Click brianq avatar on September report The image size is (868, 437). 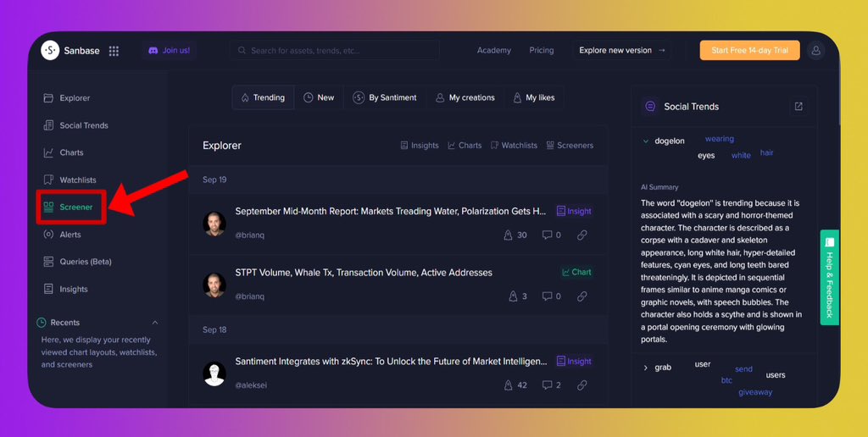(214, 224)
